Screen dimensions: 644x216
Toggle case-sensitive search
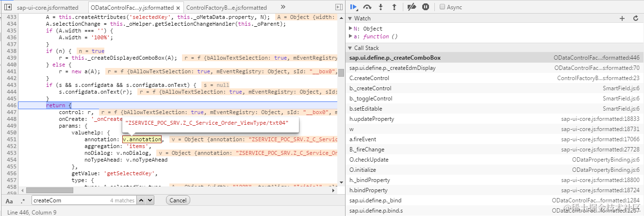pyautogui.click(x=10, y=200)
